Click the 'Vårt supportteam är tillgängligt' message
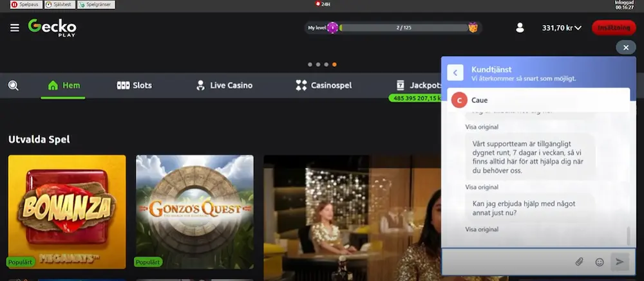Image resolution: width=644 pixels, height=281 pixels. tap(530, 157)
